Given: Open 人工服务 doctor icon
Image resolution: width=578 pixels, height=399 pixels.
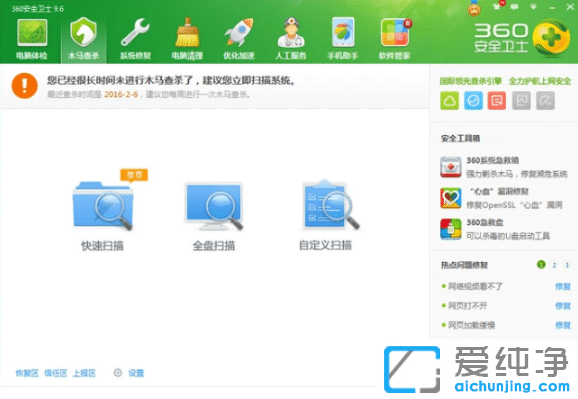Looking at the screenshot, I should [x=291, y=39].
